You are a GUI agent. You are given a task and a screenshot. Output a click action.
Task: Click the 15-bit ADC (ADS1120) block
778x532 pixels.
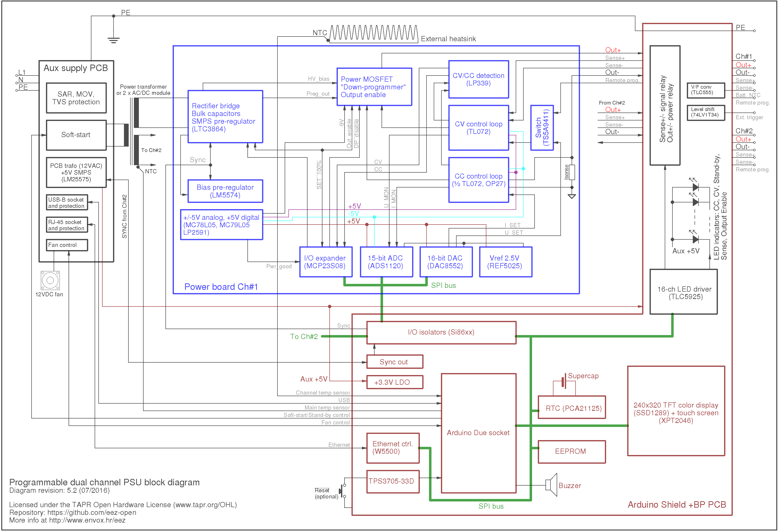pyautogui.click(x=386, y=262)
